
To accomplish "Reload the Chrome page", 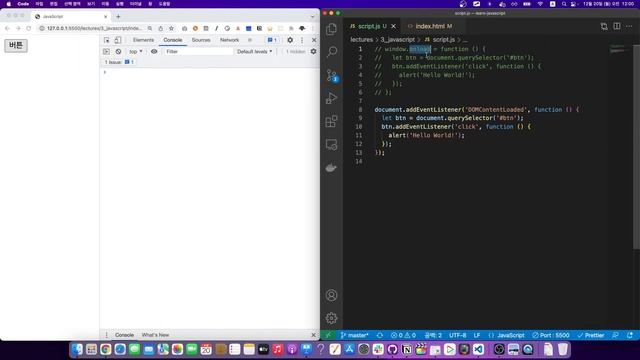I will pos(29,28).
